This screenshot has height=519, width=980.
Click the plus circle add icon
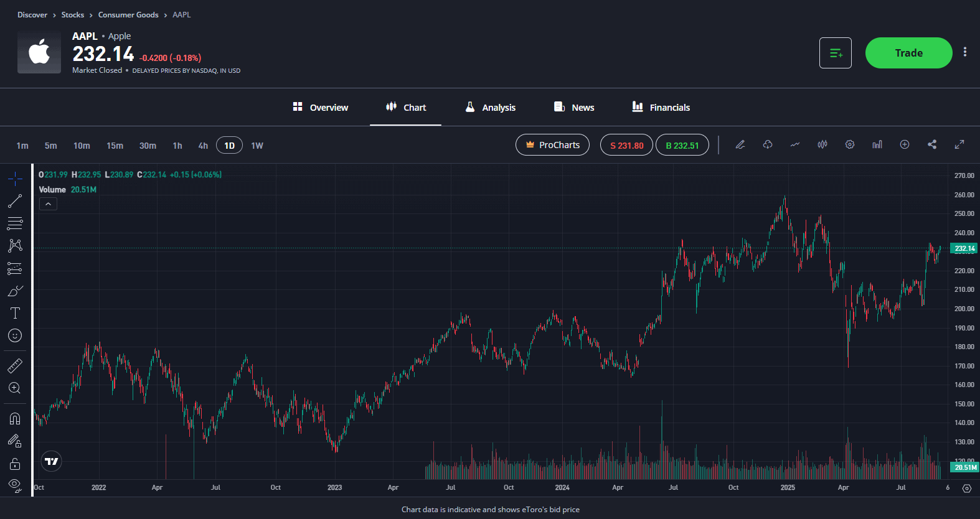905,144
